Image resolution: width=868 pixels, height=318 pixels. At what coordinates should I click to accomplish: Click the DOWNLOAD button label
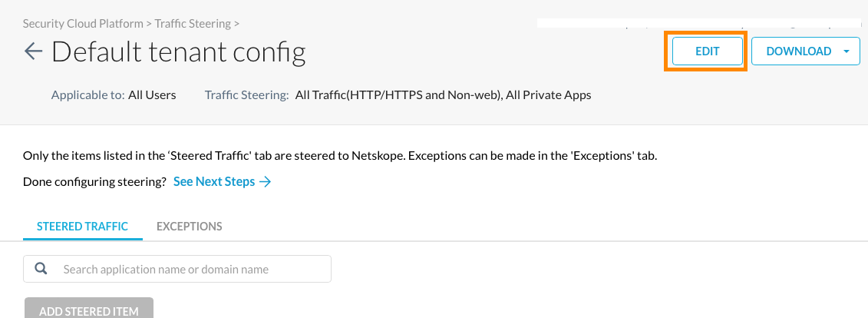click(x=798, y=51)
